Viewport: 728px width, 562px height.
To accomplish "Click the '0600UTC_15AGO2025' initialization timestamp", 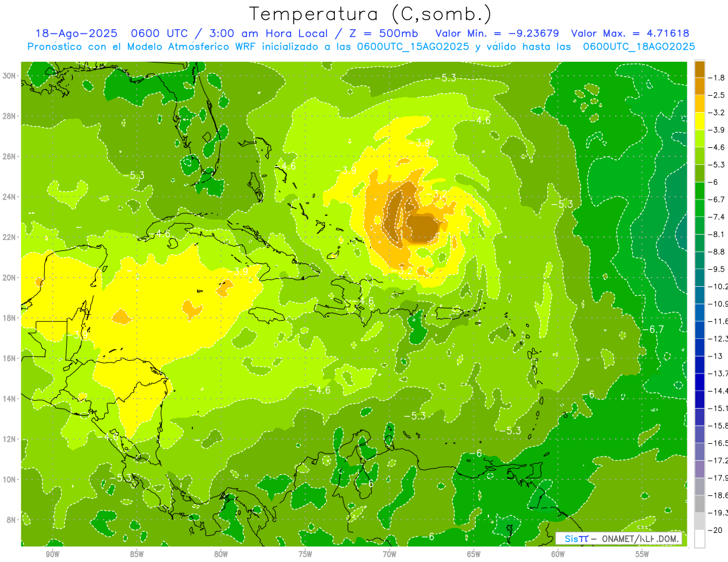I will coord(413,47).
